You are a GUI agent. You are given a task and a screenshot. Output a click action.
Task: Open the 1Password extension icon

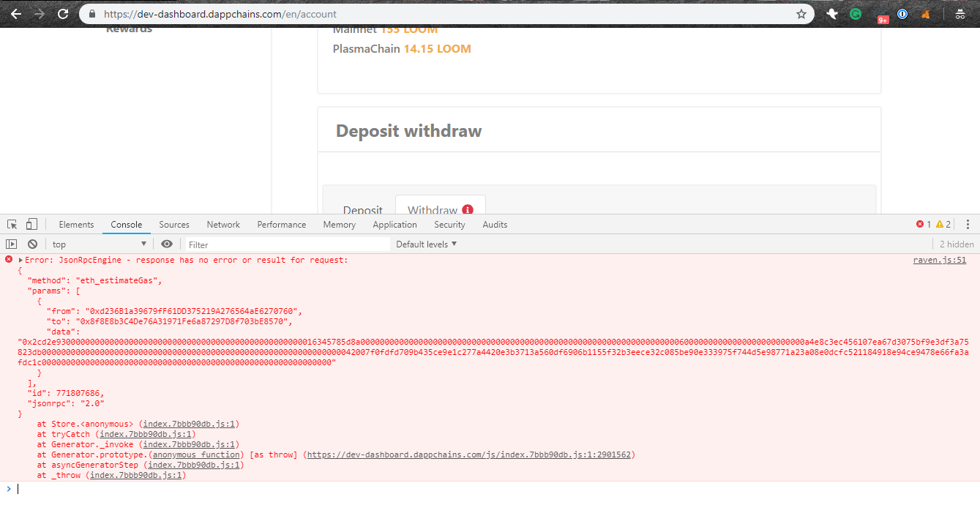pos(902,13)
